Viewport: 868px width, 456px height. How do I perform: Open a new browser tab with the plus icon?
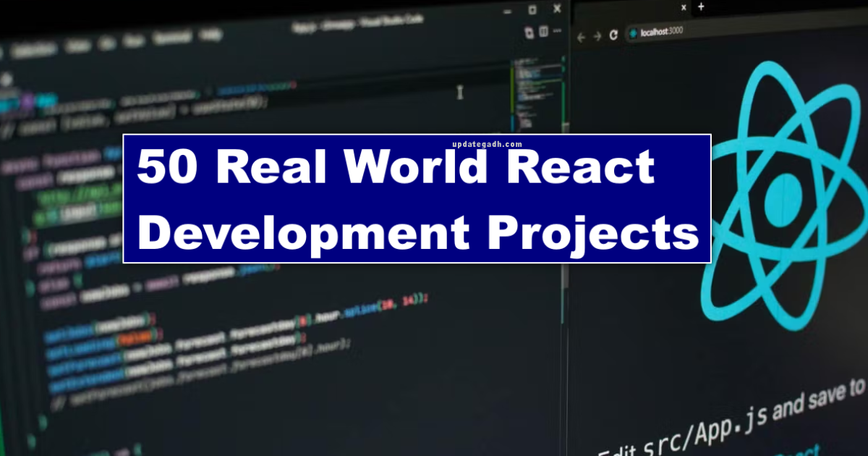pyautogui.click(x=700, y=7)
